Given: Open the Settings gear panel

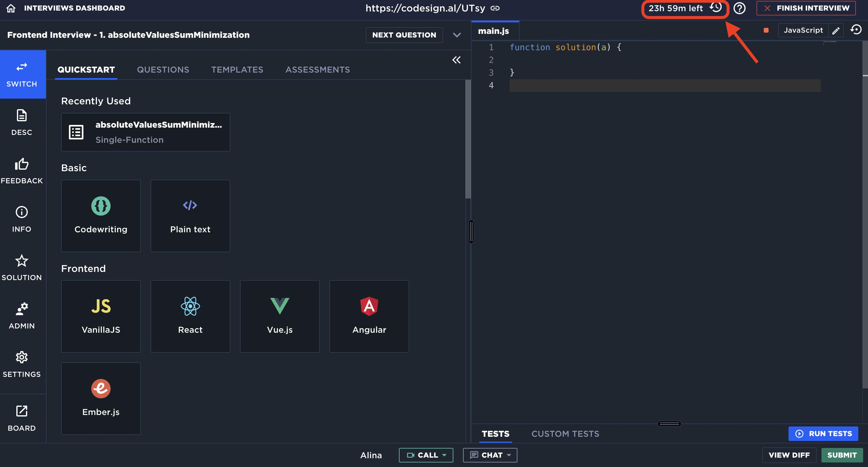Looking at the screenshot, I should pos(22,364).
